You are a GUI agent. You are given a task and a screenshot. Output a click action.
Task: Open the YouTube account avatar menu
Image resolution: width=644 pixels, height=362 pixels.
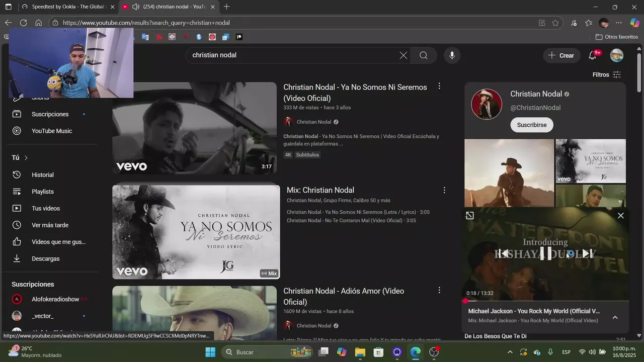click(616, 55)
